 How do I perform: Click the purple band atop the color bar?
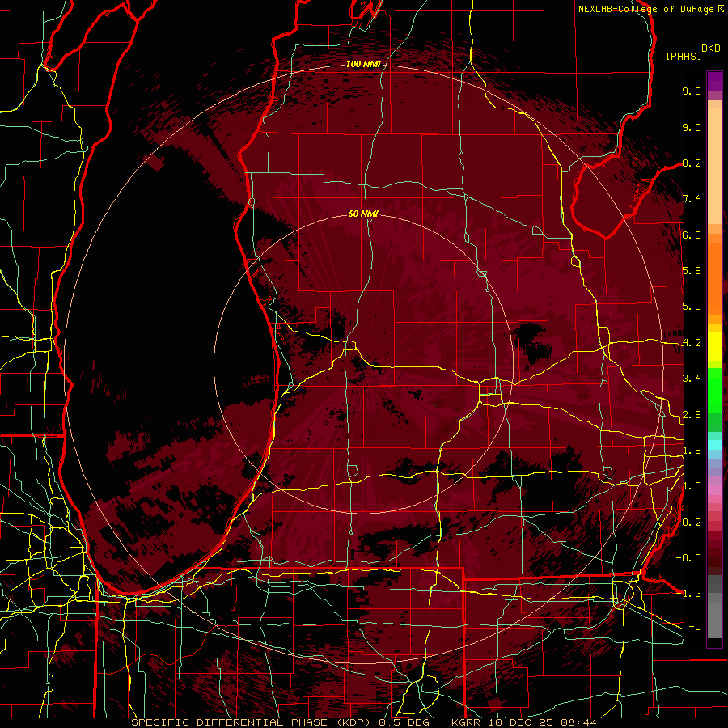[714, 81]
